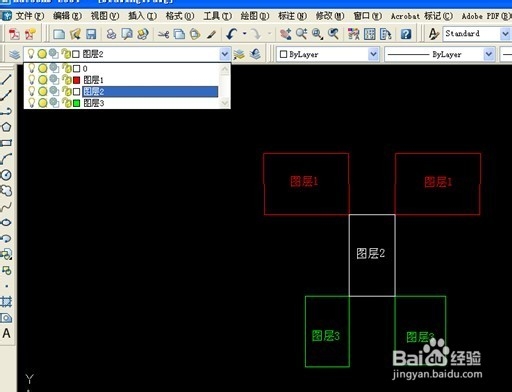The image size is (512, 392).
Task: Select the Arc tool
Action: click(x=6, y=159)
